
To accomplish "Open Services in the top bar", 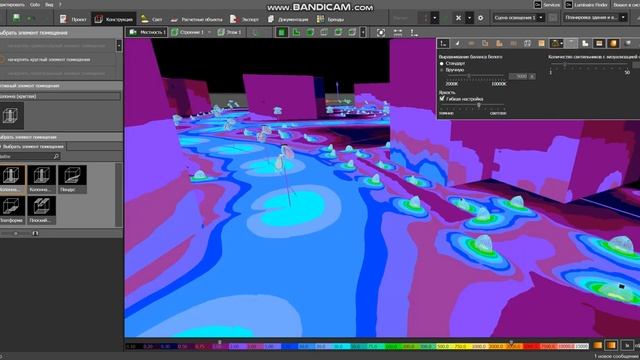I will tap(547, 4).
